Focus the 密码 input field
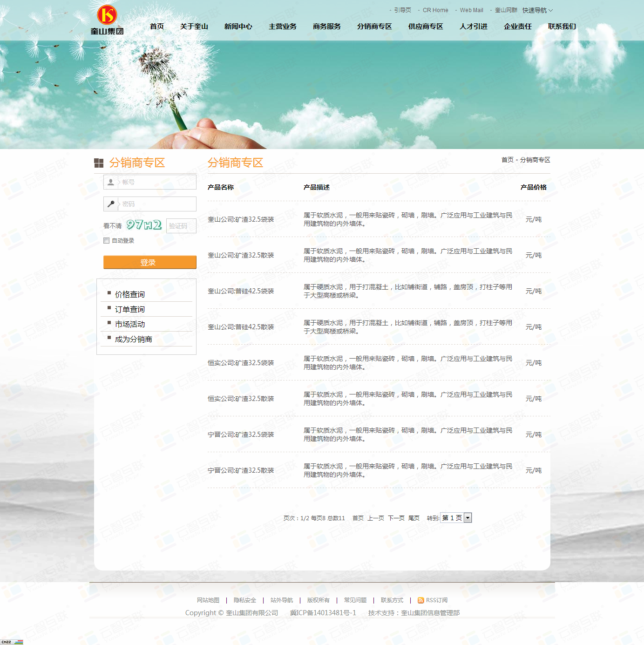 click(150, 204)
